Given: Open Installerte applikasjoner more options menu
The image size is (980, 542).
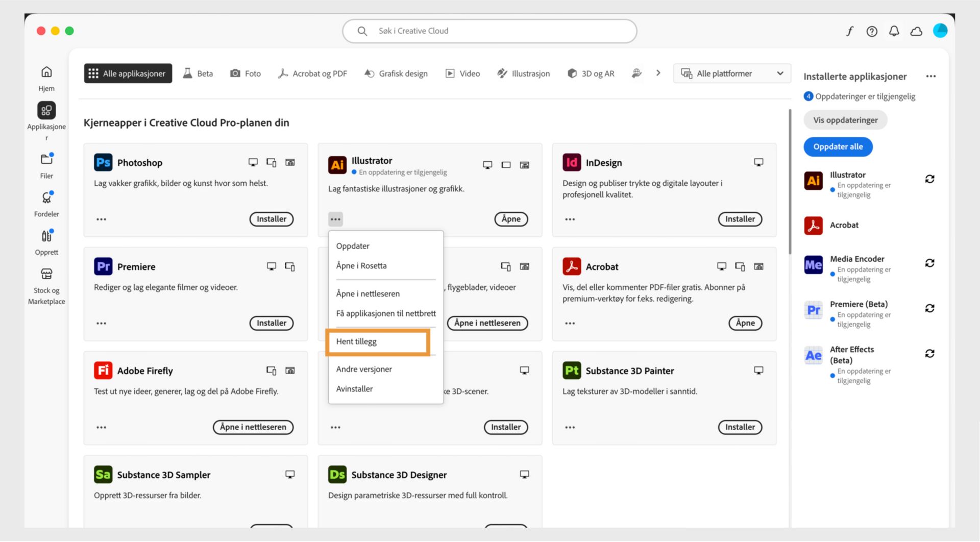Looking at the screenshot, I should click(x=931, y=77).
